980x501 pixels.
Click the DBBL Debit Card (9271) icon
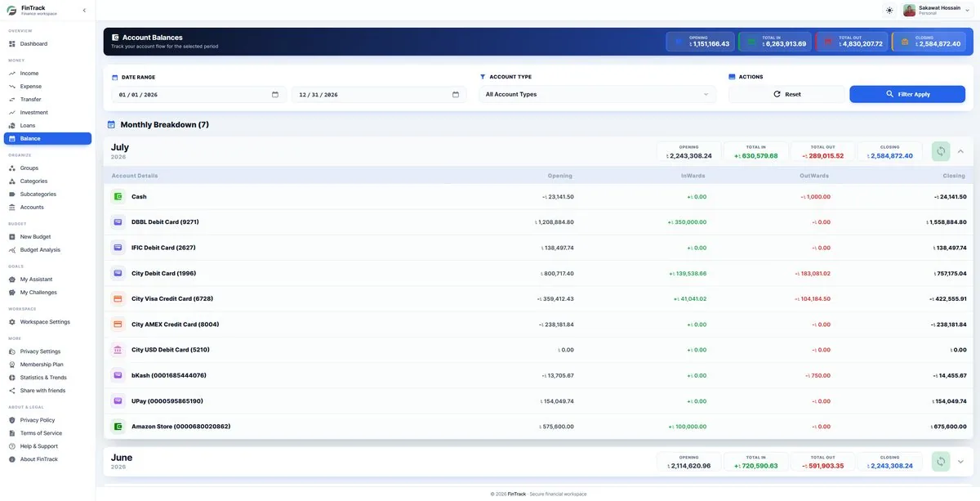point(118,222)
